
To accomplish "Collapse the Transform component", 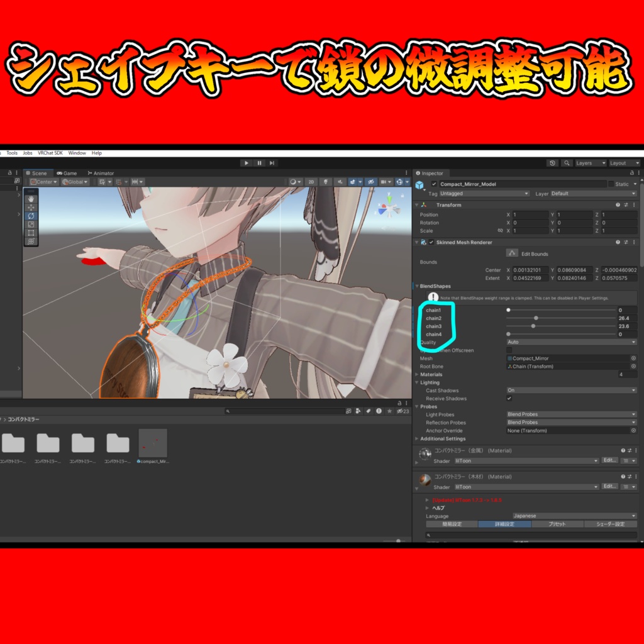I will pyautogui.click(x=416, y=204).
